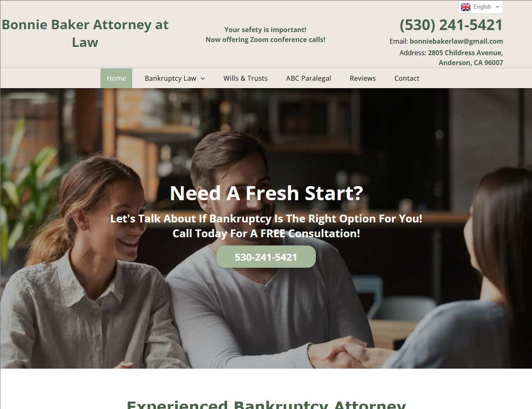Expand the language selector chevron arrow
Screen dimensions: 532x409
497,7
